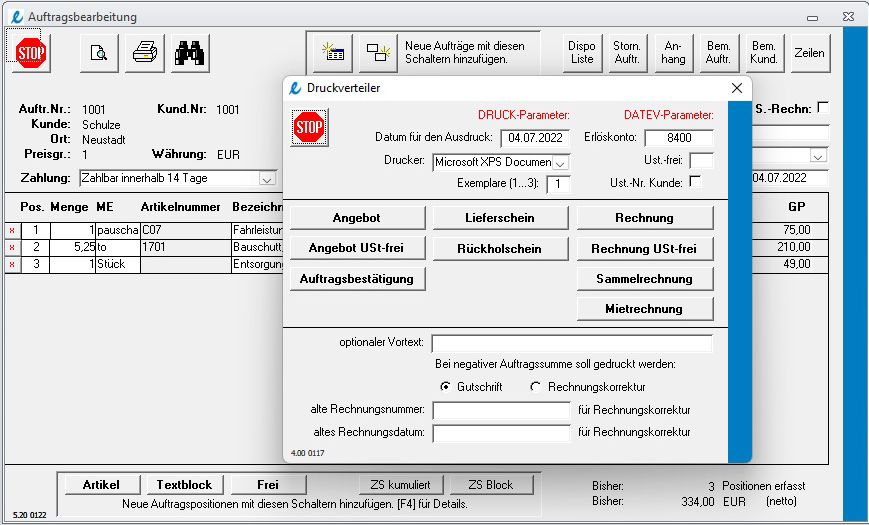
Task: Click the STOP icon in Auftragsbearbeitung window
Action: 30,53
